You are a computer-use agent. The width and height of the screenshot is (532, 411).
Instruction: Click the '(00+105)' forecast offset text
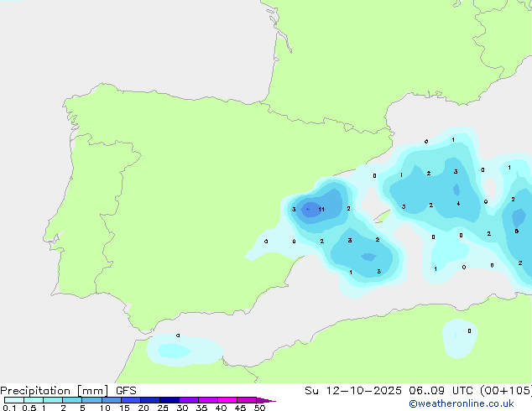506,391
